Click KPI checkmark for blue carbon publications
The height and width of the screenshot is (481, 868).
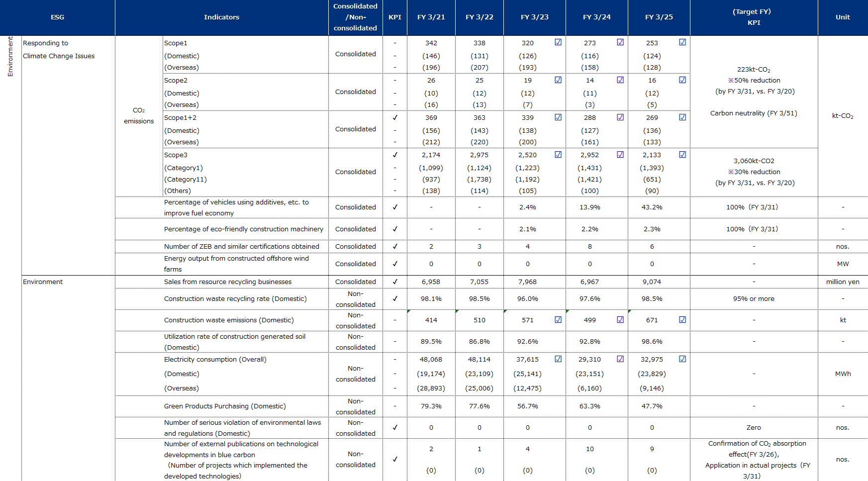pos(395,459)
